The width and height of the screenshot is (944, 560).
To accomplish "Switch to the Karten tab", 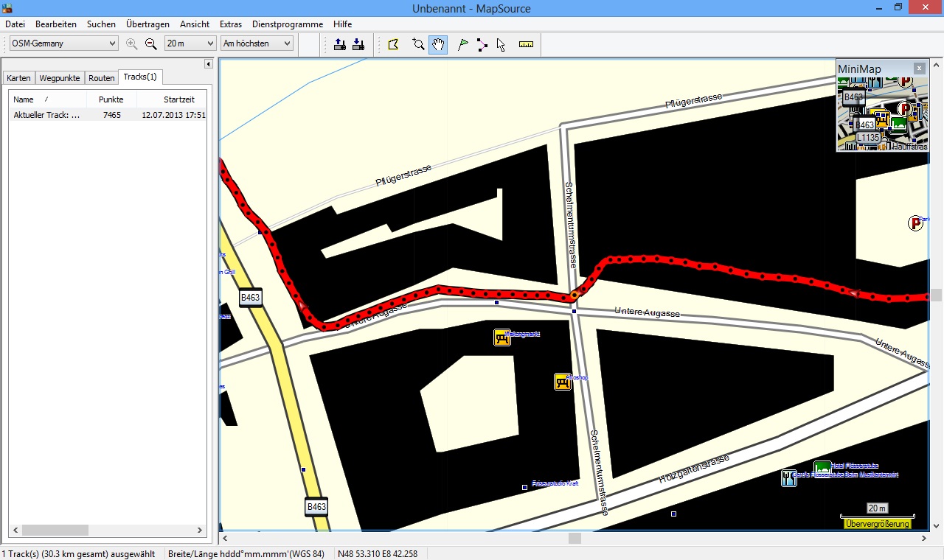I will (x=19, y=78).
